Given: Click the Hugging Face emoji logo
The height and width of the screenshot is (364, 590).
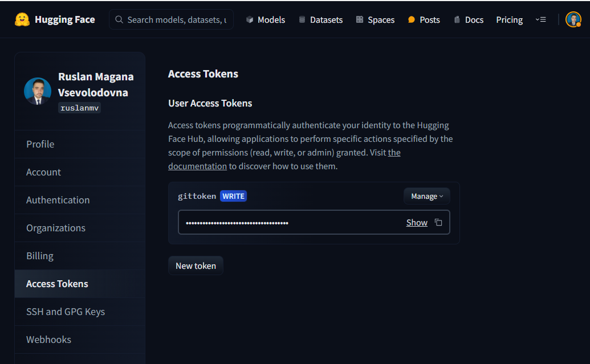Looking at the screenshot, I should pos(22,19).
